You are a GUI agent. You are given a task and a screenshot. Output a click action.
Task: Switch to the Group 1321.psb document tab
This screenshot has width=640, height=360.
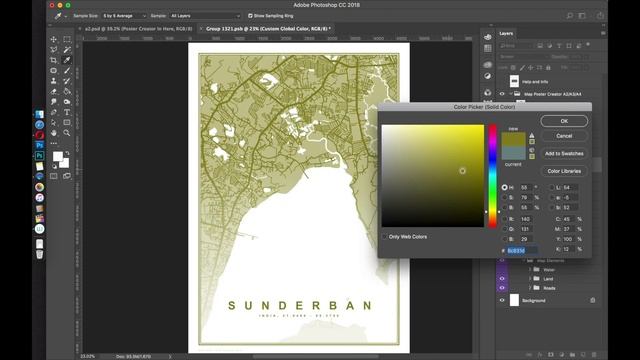point(268,29)
